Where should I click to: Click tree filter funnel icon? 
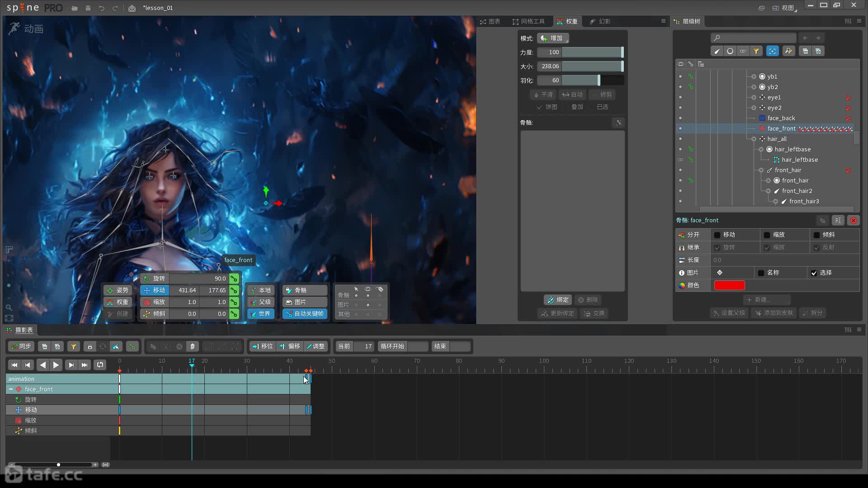pyautogui.click(x=756, y=51)
